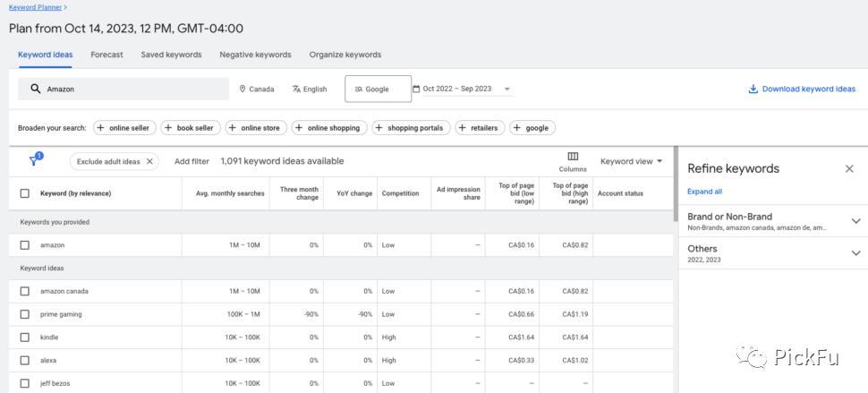
Task: Click the Account status column header
Action: click(x=620, y=193)
